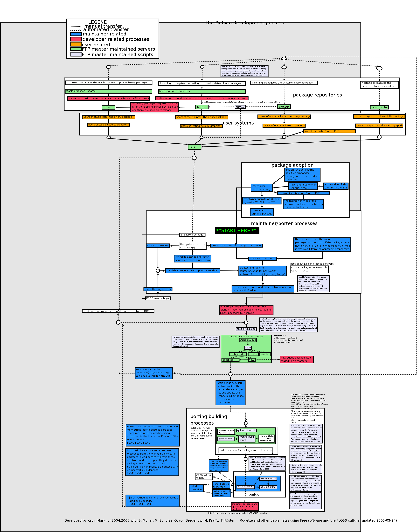Click the 'britney' script box
This screenshot has height=532, width=417.
click(240, 107)
